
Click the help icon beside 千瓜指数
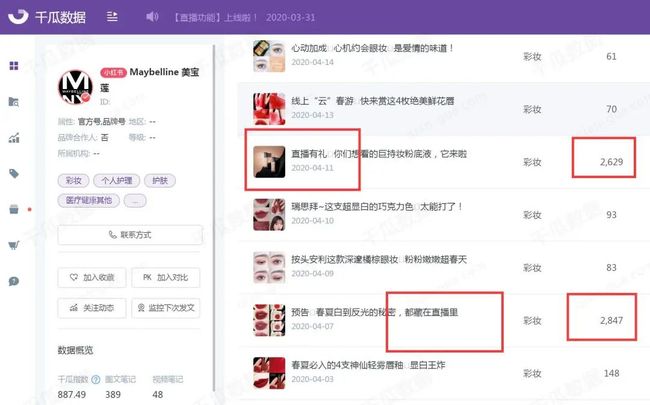[96, 379]
